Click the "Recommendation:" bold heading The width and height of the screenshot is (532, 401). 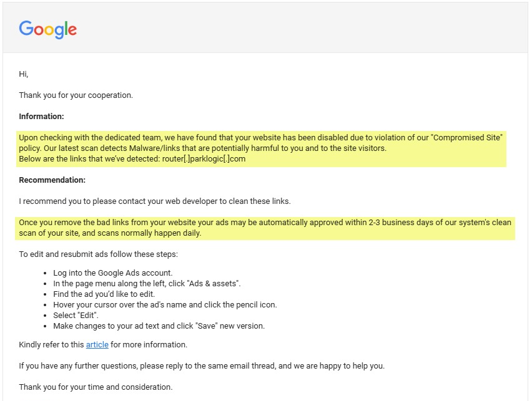tap(52, 180)
